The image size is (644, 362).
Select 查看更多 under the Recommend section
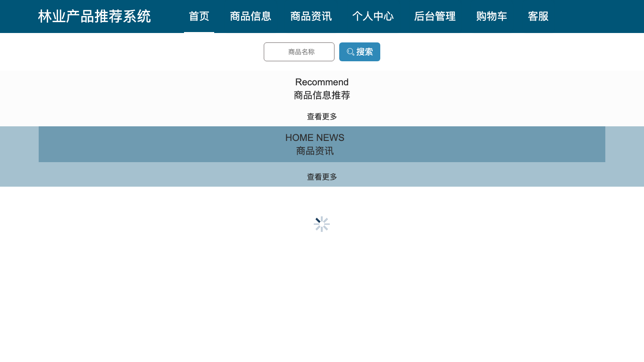click(x=322, y=116)
